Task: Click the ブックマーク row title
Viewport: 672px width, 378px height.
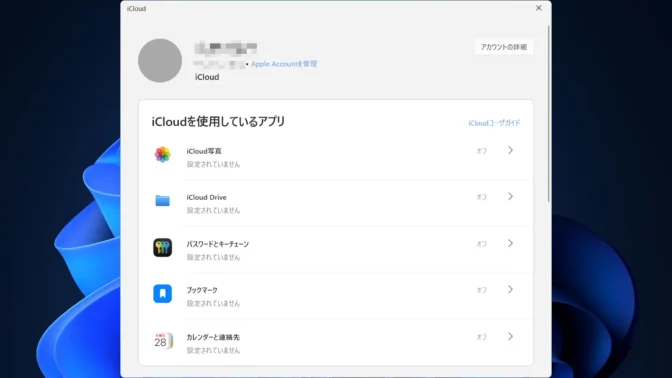Action: click(x=202, y=290)
